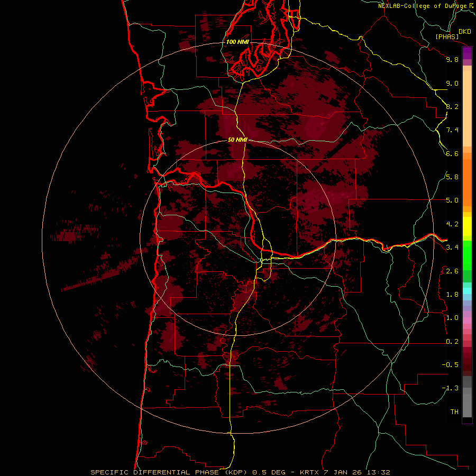
Task: Click the NEXLAB-College of DuPage label
Action: pos(423,6)
